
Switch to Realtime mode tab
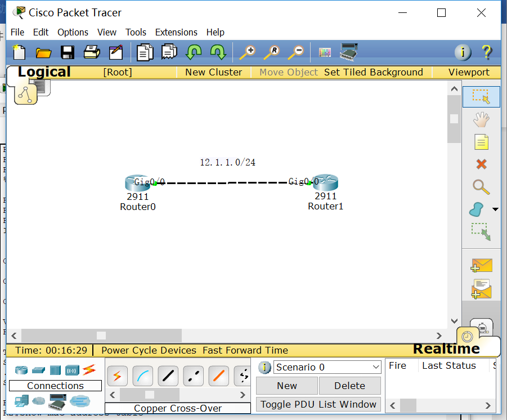[446, 348]
